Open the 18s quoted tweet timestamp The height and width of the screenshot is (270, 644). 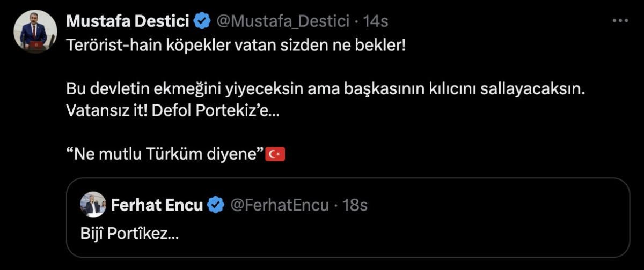click(355, 205)
